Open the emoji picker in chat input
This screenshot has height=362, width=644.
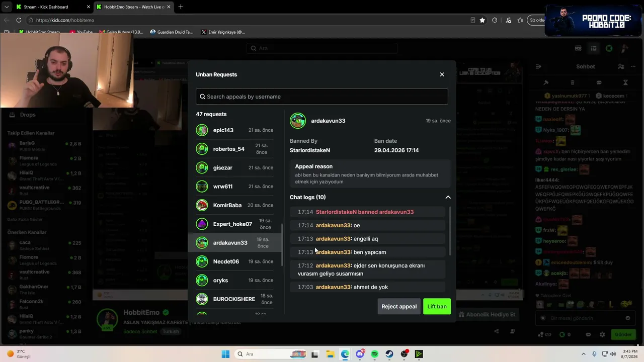coord(627,318)
